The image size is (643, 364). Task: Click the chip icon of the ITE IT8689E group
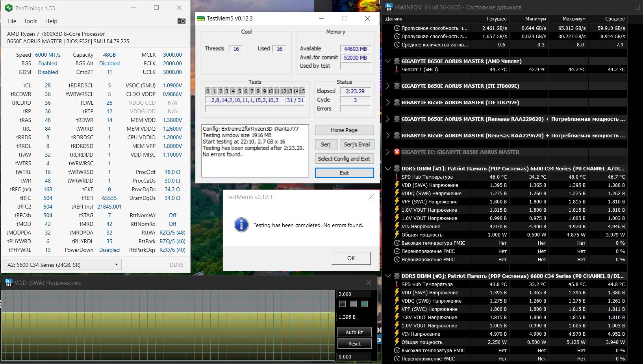tap(397, 86)
